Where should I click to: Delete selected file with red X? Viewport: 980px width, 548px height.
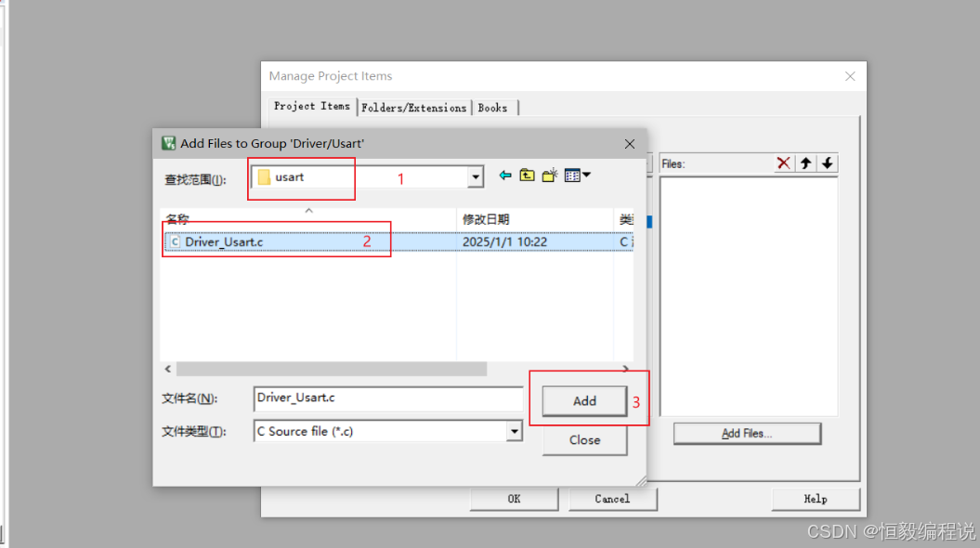(783, 163)
